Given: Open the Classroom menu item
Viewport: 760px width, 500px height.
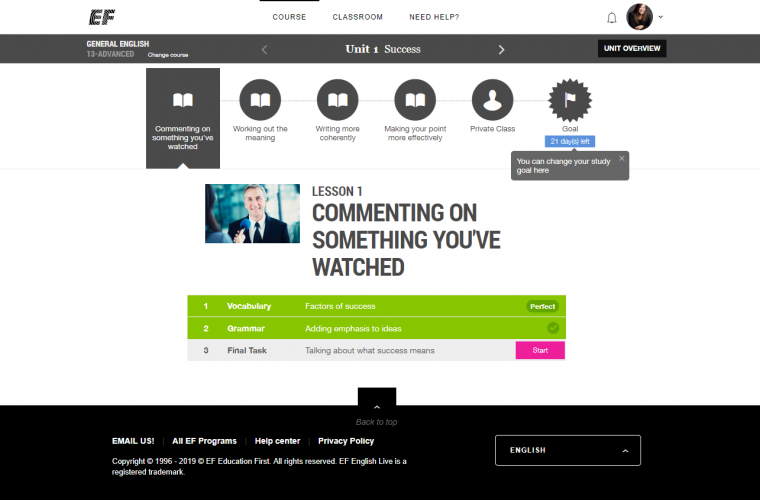Looking at the screenshot, I should [x=357, y=18].
